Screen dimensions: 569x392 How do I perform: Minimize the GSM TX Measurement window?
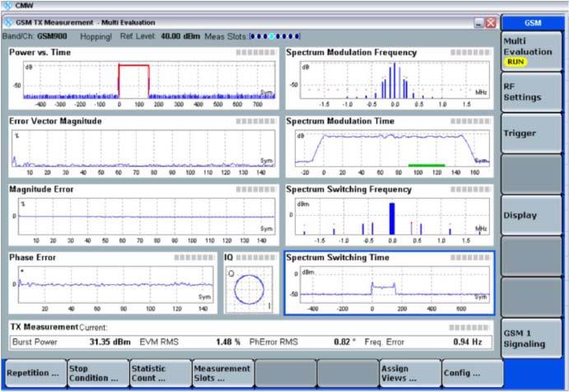(x=478, y=23)
